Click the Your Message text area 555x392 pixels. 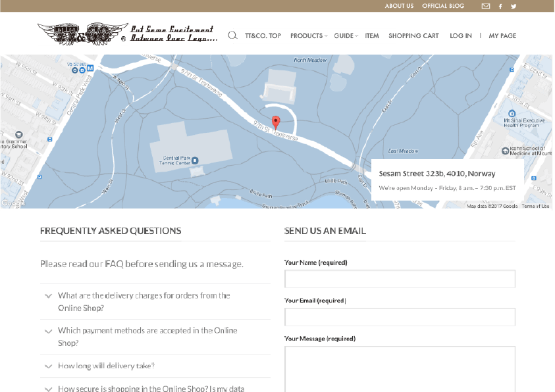tap(400, 369)
